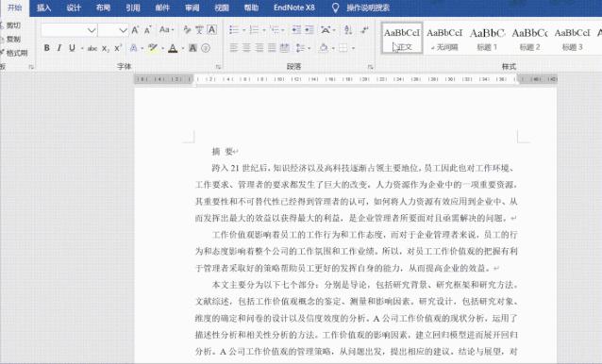
Task: Center align text
Action: (246, 48)
